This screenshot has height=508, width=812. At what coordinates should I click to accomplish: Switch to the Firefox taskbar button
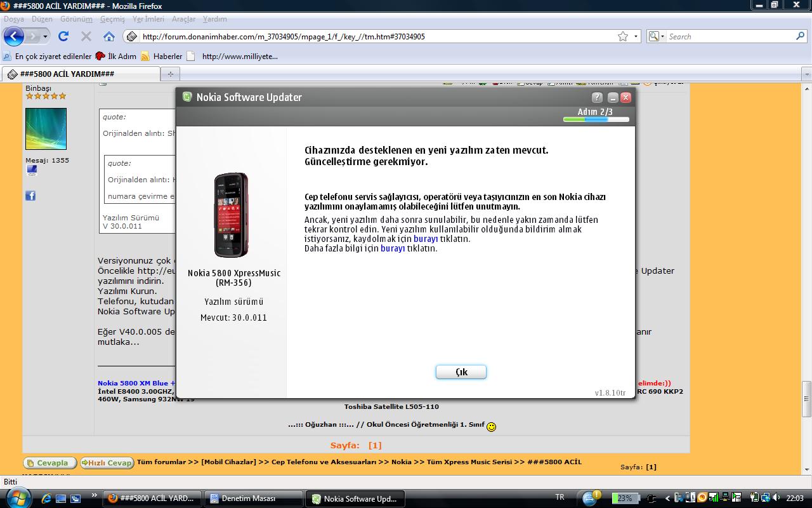(x=152, y=498)
